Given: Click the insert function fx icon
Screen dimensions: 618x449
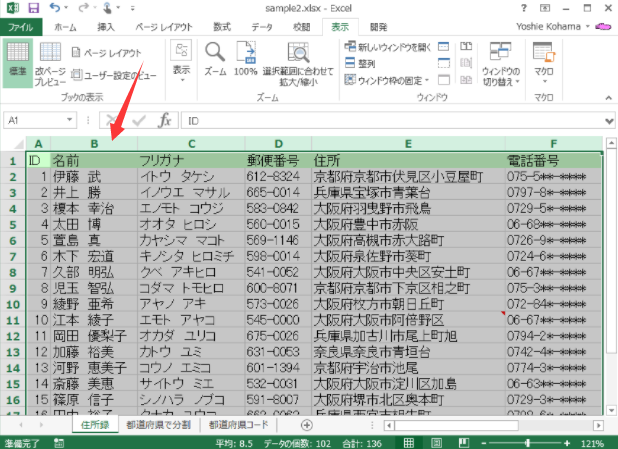Looking at the screenshot, I should tap(164, 120).
